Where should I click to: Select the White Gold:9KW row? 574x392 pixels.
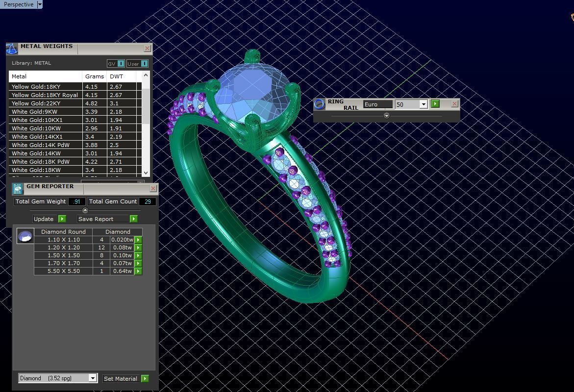[75, 112]
